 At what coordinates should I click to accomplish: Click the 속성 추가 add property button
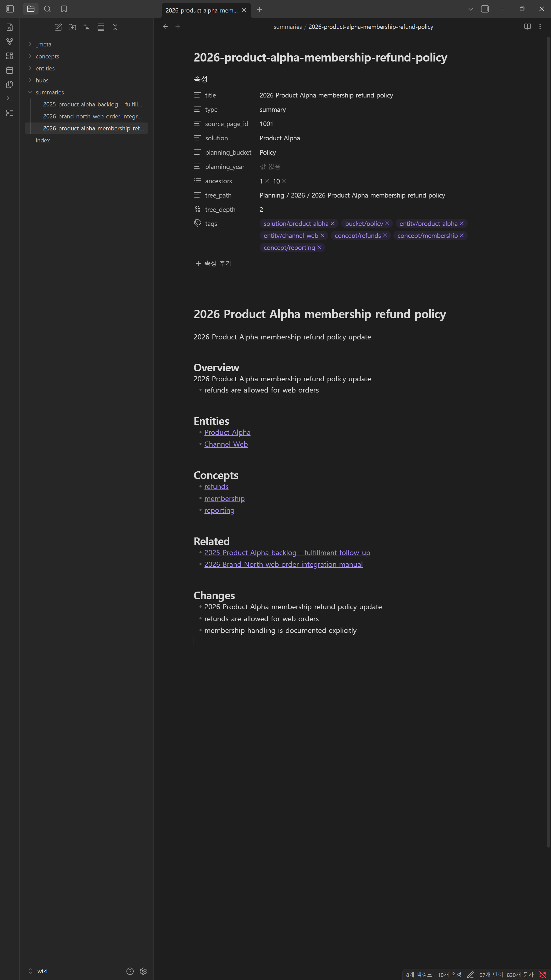point(214,264)
